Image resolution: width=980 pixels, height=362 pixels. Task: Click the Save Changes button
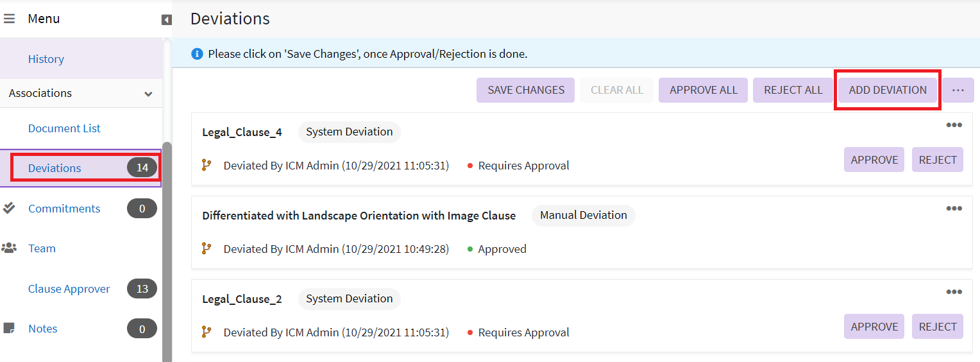pos(526,90)
